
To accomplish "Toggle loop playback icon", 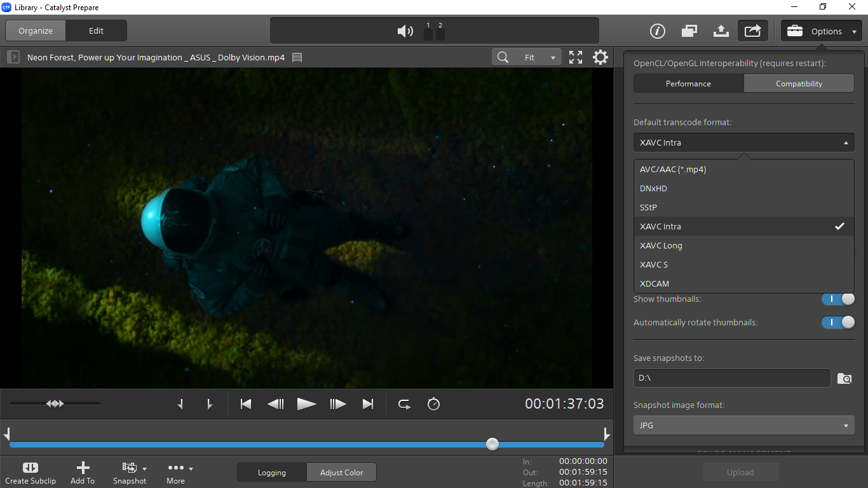I will coord(404,404).
